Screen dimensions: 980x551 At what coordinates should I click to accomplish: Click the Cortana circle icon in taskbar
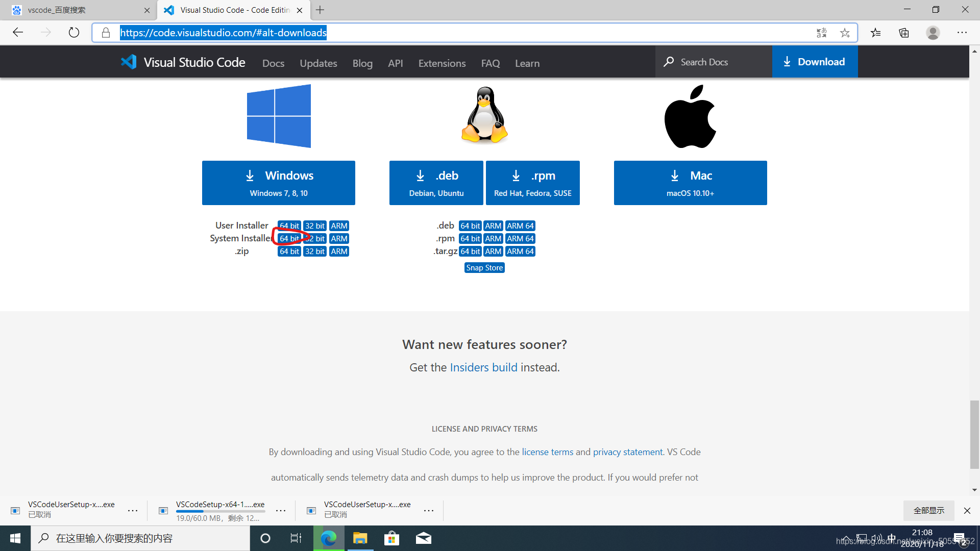pyautogui.click(x=265, y=538)
